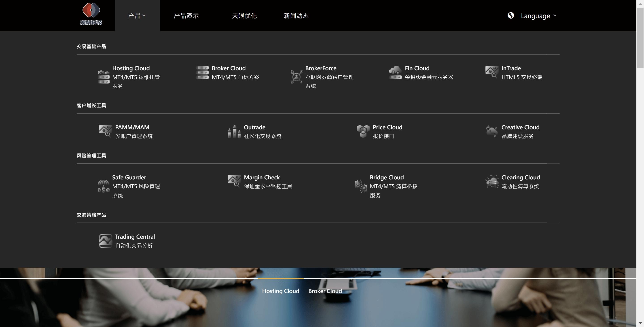644x327 pixels.
Task: Click the scrollbar down arrow
Action: [x=640, y=323]
